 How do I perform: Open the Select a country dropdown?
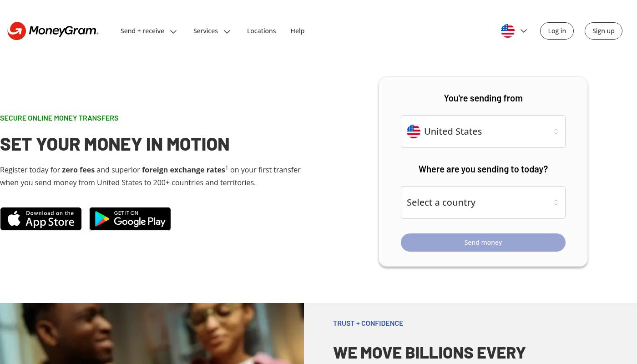click(483, 202)
